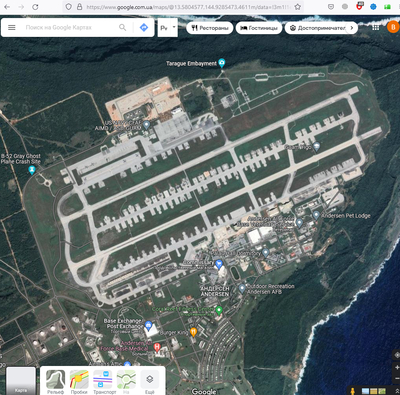Select the Burger King restaurant marker
Screen dimensions: 400x395
193,332
